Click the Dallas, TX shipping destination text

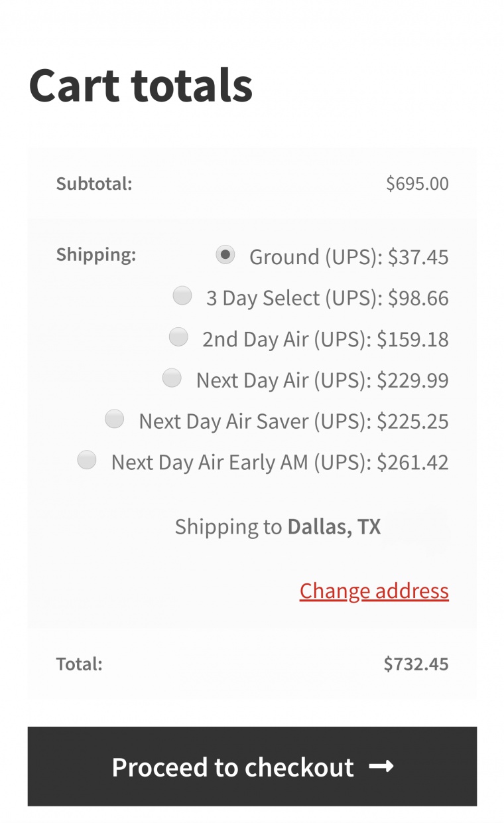click(334, 527)
